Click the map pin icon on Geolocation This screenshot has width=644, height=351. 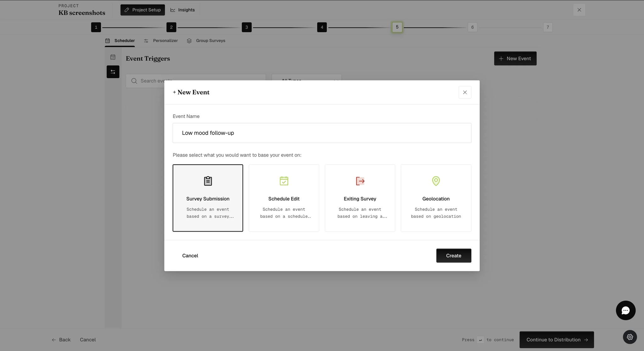click(436, 181)
